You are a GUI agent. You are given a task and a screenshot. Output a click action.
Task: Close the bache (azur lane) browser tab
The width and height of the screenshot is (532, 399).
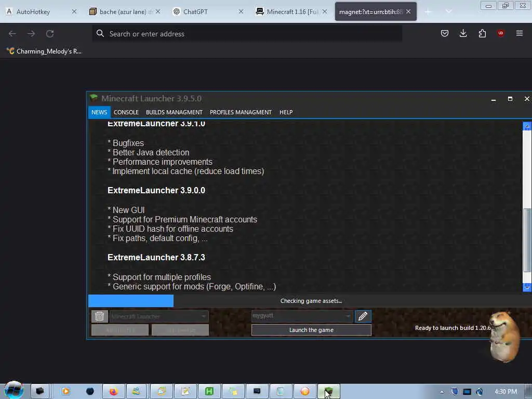tap(158, 12)
